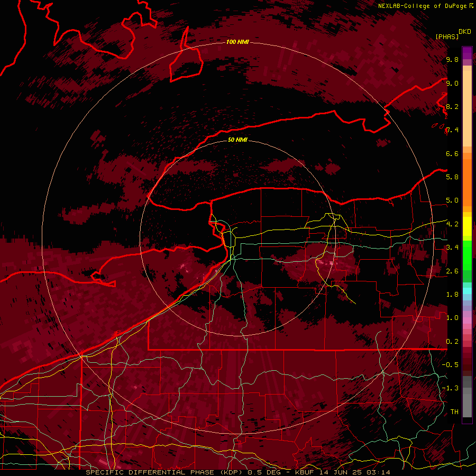This screenshot has height=476, width=476.
Task: Click the -0.5 value on the color scale
Action: click(x=450, y=365)
